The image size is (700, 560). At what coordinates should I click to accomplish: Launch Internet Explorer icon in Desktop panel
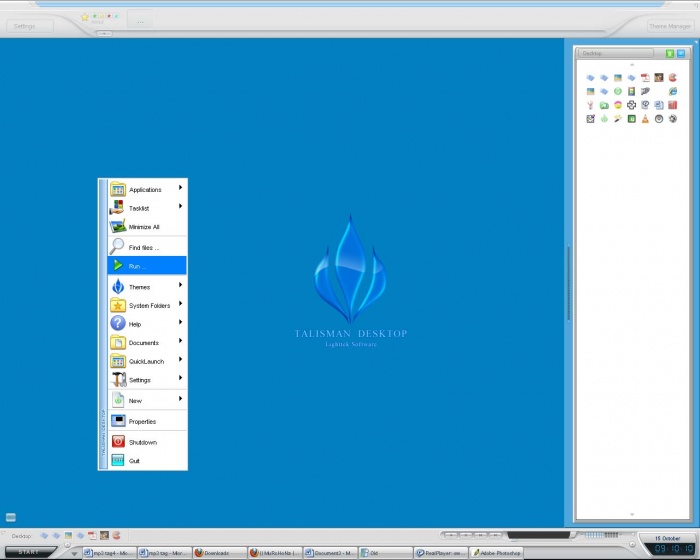[x=673, y=91]
